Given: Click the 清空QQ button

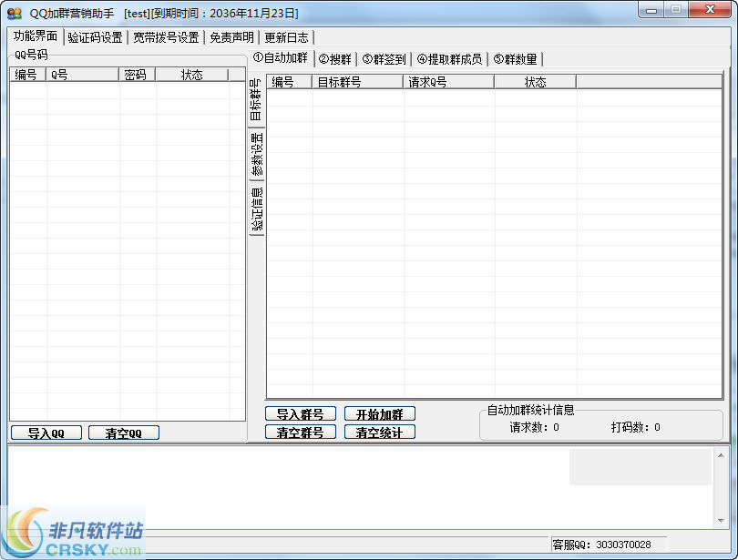Looking at the screenshot, I should click(x=124, y=433).
